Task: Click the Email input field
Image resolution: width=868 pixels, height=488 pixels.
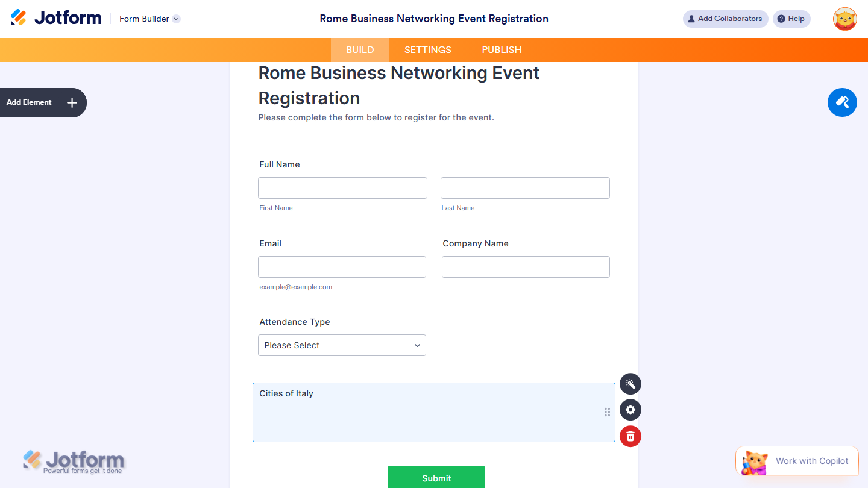Action: point(342,266)
